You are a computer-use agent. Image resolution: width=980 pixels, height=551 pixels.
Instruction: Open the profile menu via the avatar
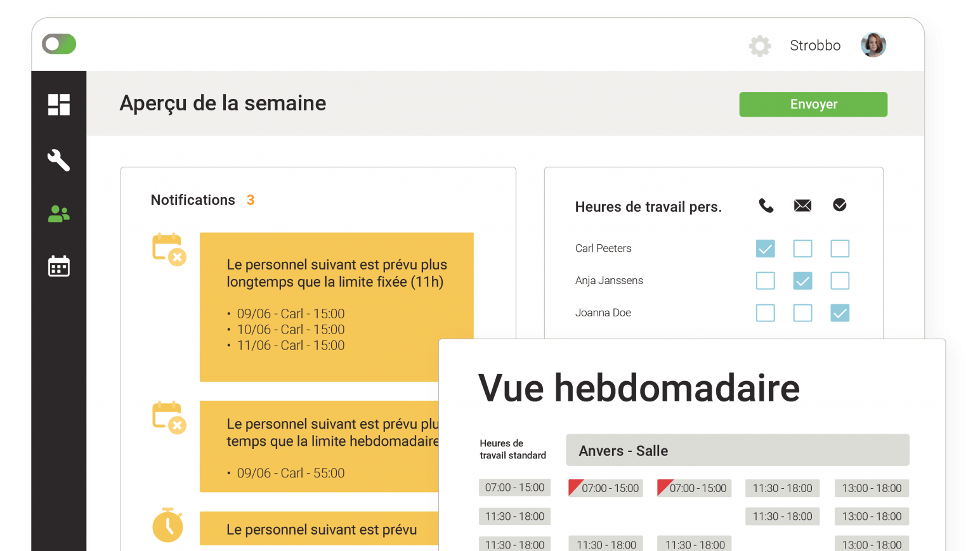pos(873,44)
